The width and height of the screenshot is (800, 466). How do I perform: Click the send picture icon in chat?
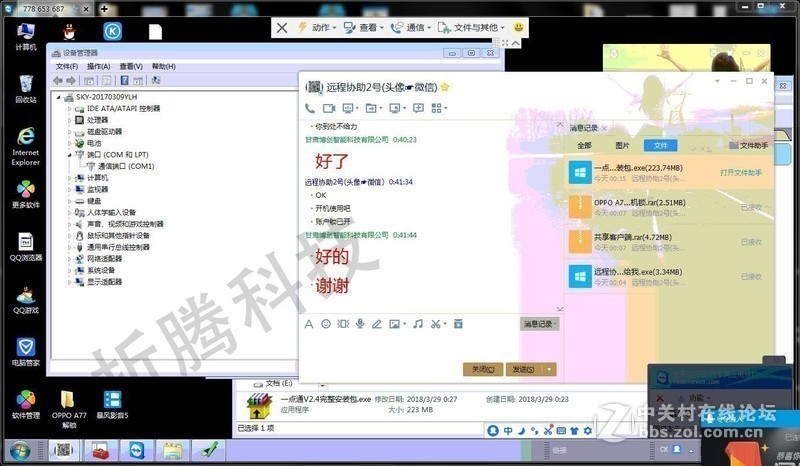[394, 324]
